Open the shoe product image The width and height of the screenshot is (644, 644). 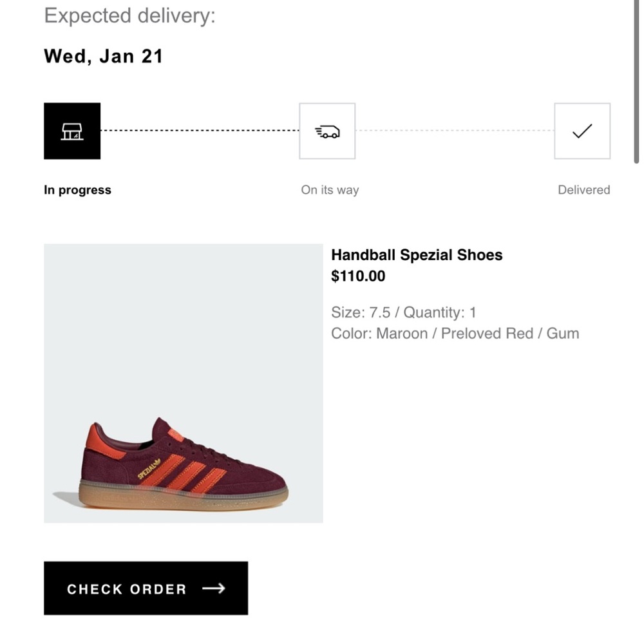(x=183, y=383)
